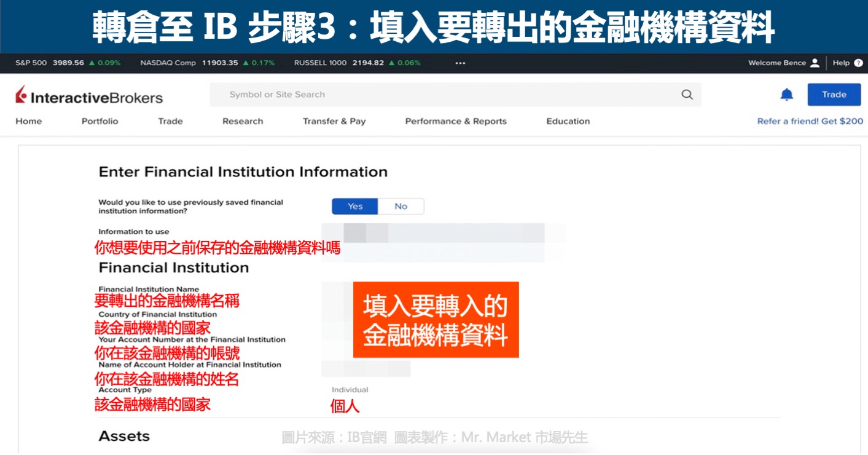
Task: Select Yes for saved institution information
Action: tap(355, 207)
